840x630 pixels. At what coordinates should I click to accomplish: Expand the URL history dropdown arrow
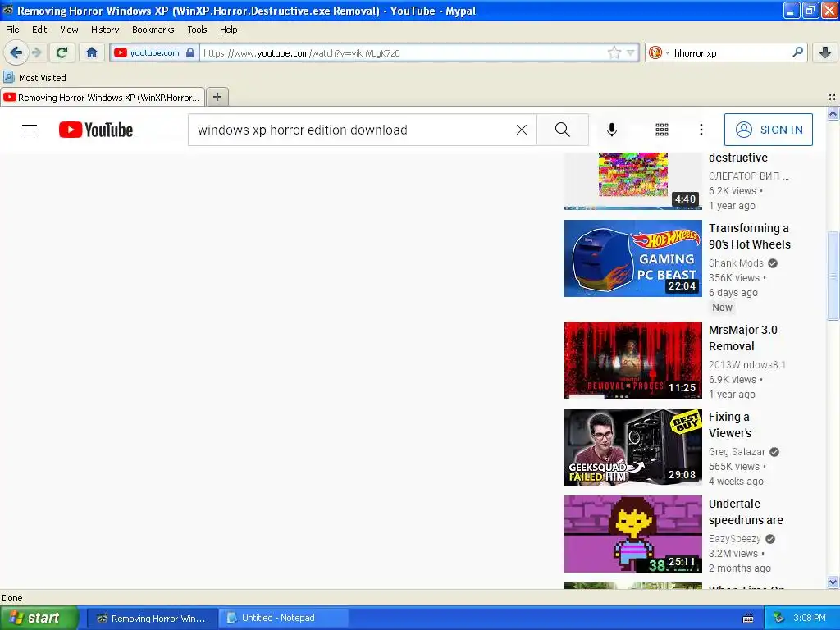tap(631, 52)
